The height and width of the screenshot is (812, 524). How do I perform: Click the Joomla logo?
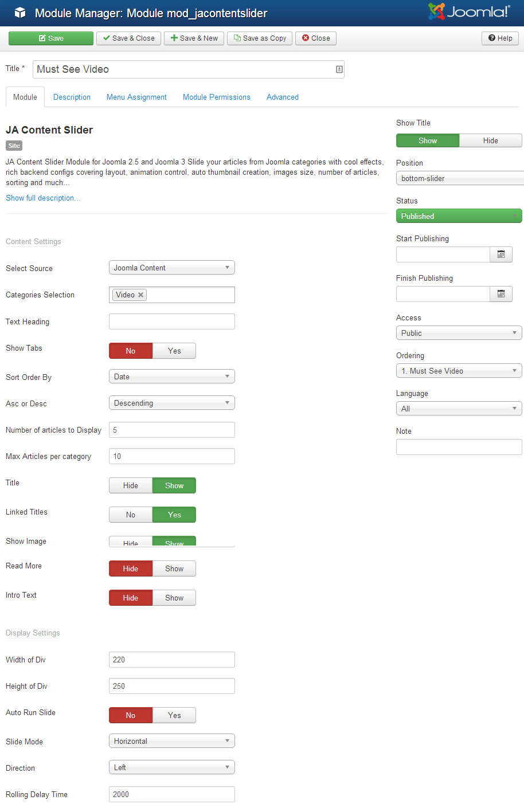(469, 11)
